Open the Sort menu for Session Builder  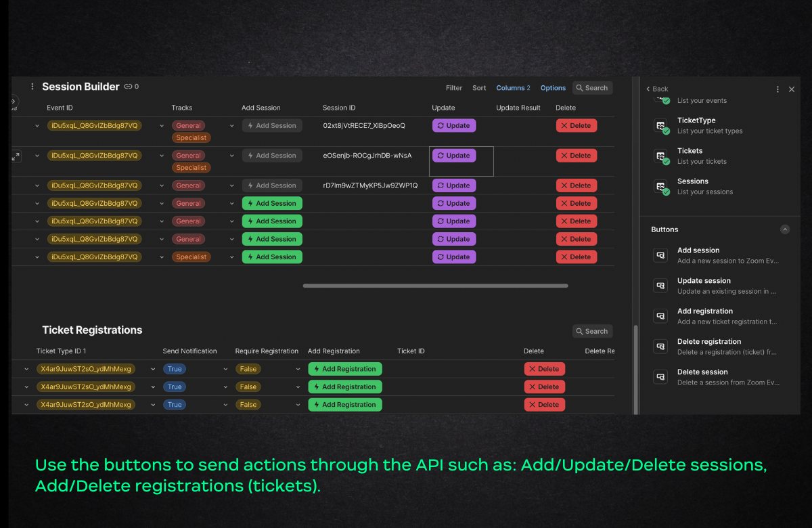479,88
